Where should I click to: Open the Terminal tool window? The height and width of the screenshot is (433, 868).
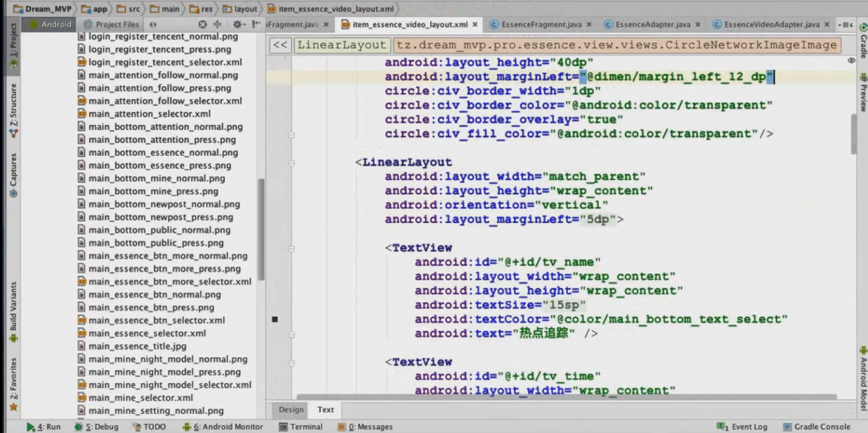point(301,427)
